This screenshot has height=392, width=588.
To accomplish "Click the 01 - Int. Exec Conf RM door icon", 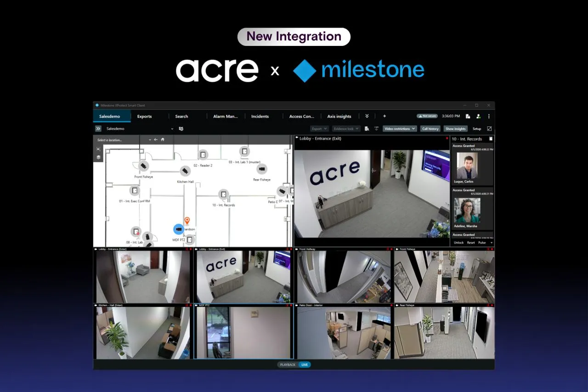I will point(135,190).
